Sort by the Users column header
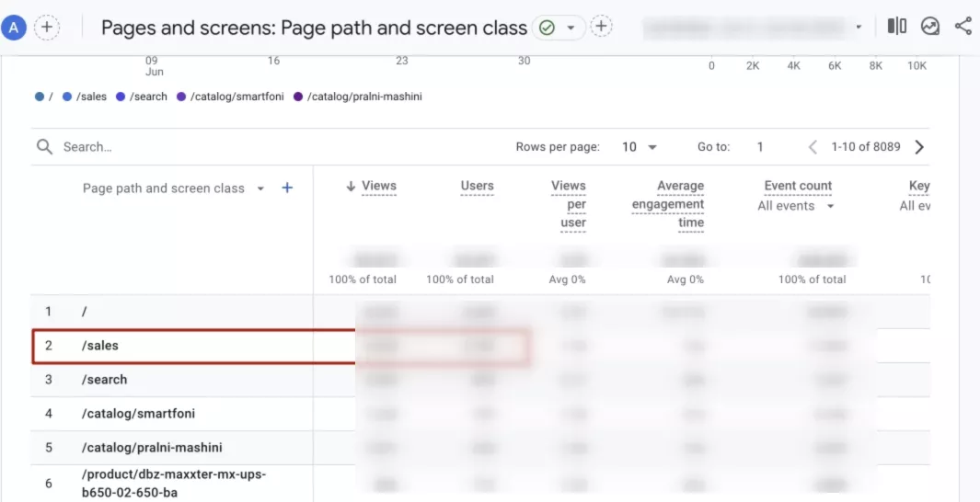Screen dimensions: 980x502 click(x=477, y=186)
